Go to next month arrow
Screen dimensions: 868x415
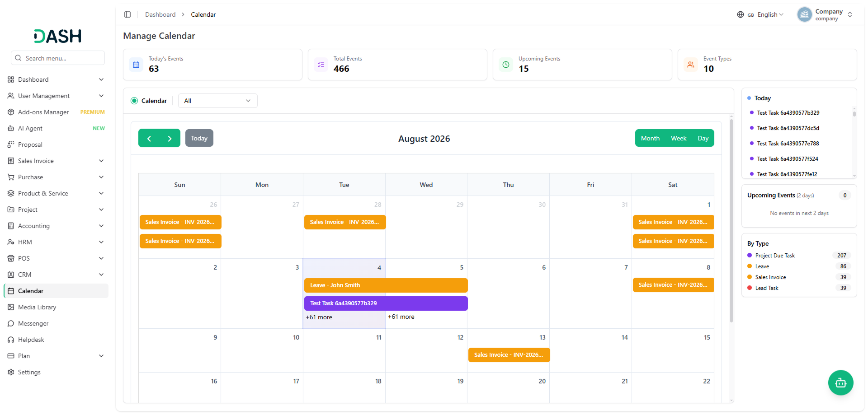(x=170, y=138)
